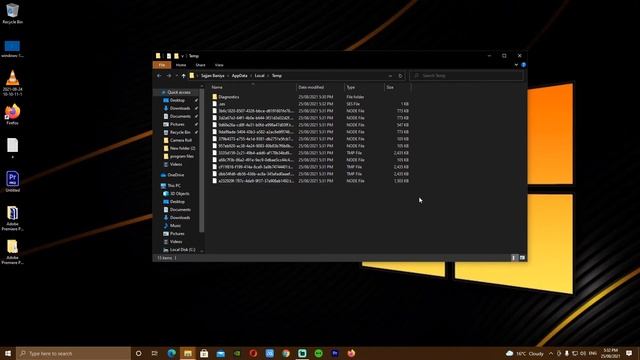The image size is (640, 360).
Task: Refresh the Temp folder view
Action: coord(400,76)
